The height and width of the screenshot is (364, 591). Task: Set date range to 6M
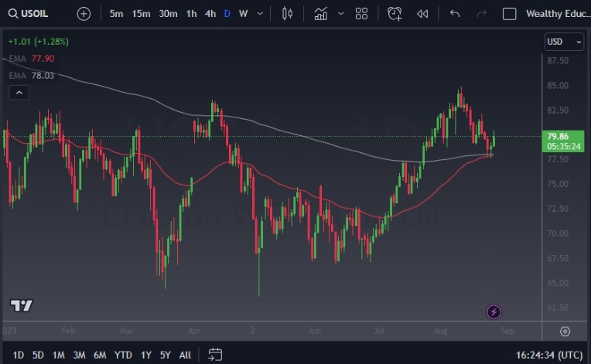pyautogui.click(x=100, y=355)
